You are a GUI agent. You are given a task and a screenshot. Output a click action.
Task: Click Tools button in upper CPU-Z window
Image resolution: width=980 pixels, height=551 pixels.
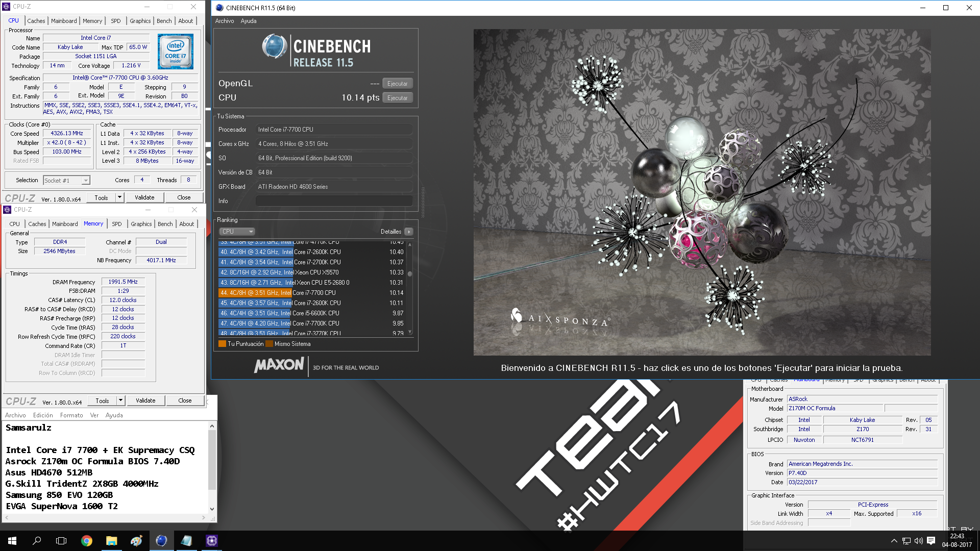[x=102, y=197]
